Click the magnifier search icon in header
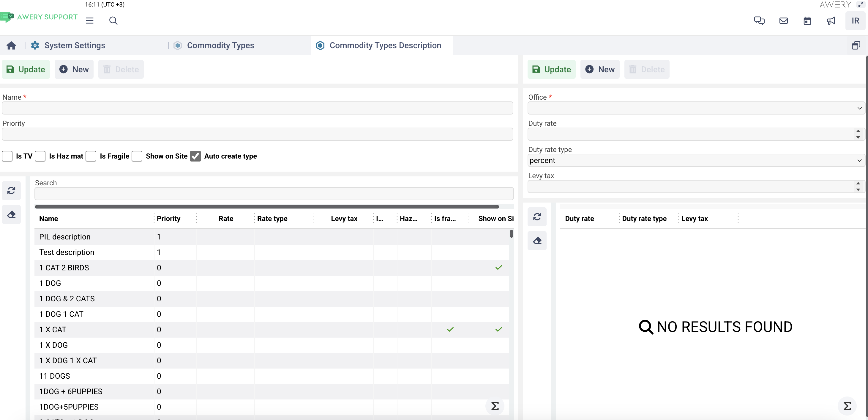This screenshot has height=420, width=868. tap(113, 21)
